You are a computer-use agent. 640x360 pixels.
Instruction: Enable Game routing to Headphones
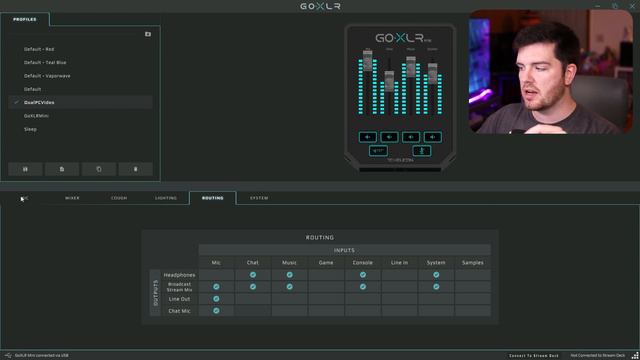pyautogui.click(x=326, y=275)
